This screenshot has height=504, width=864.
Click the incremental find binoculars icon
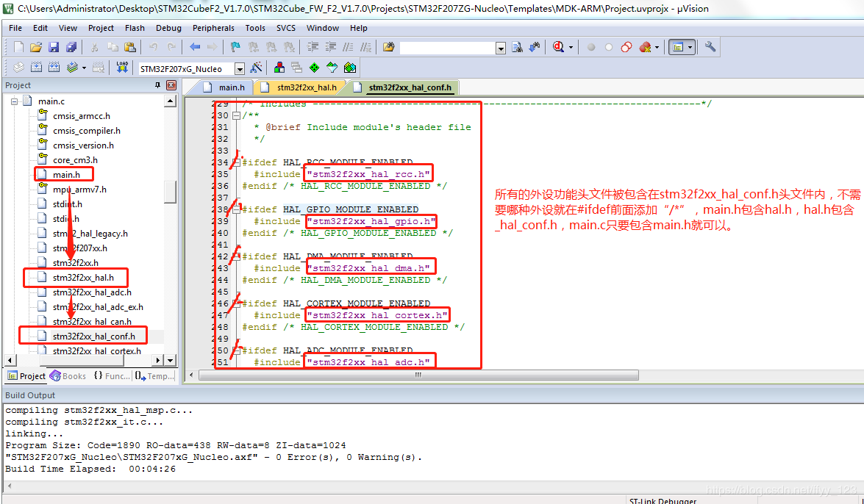click(x=535, y=47)
